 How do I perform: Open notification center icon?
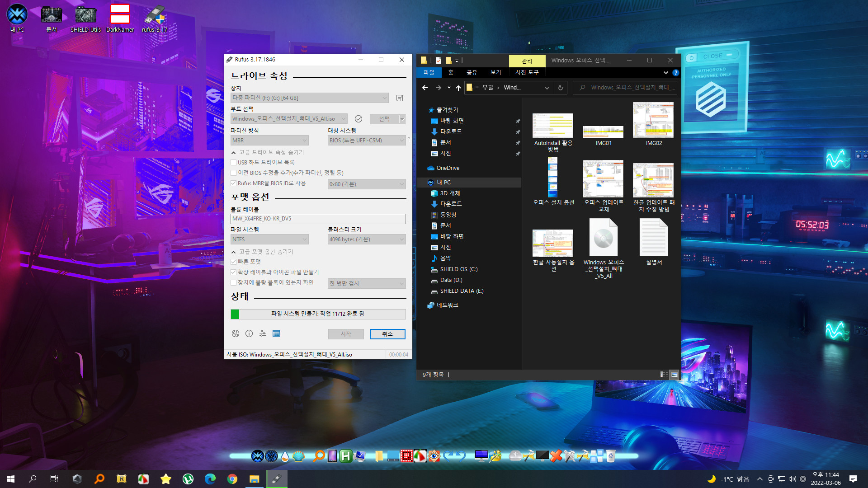(853, 479)
